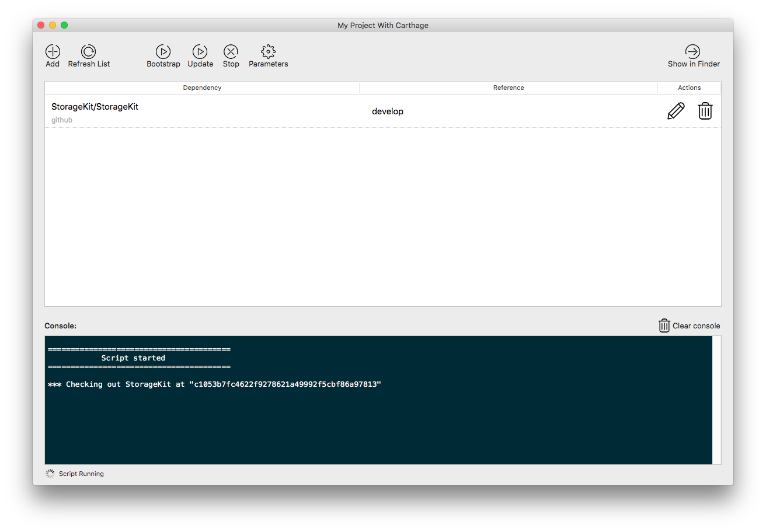Click the Checking out StorageKit console line
The image size is (766, 532).
tap(214, 384)
